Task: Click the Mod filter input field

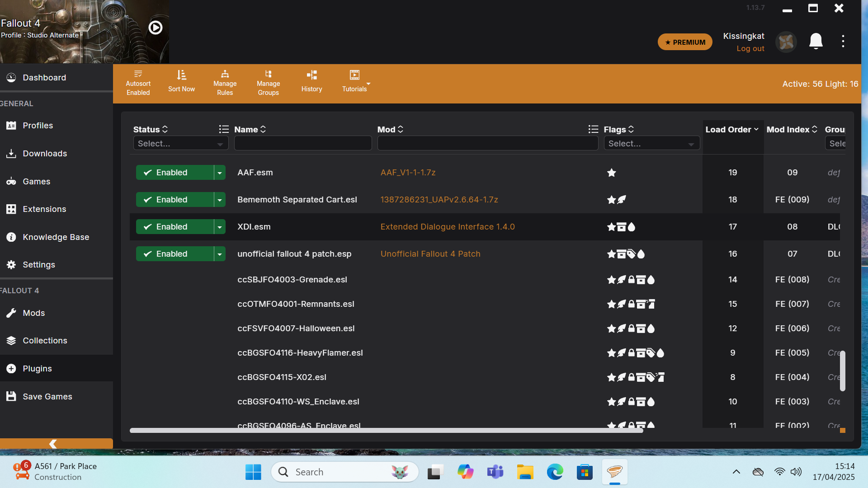Action: 488,144
